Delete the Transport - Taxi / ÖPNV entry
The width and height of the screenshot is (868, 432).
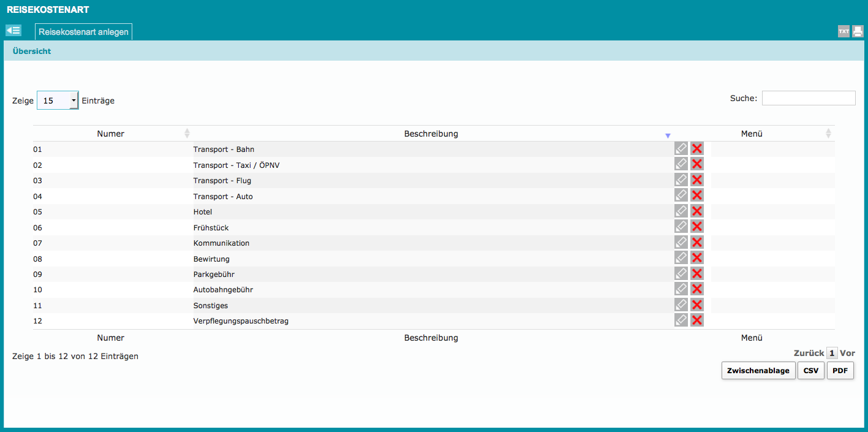696,164
